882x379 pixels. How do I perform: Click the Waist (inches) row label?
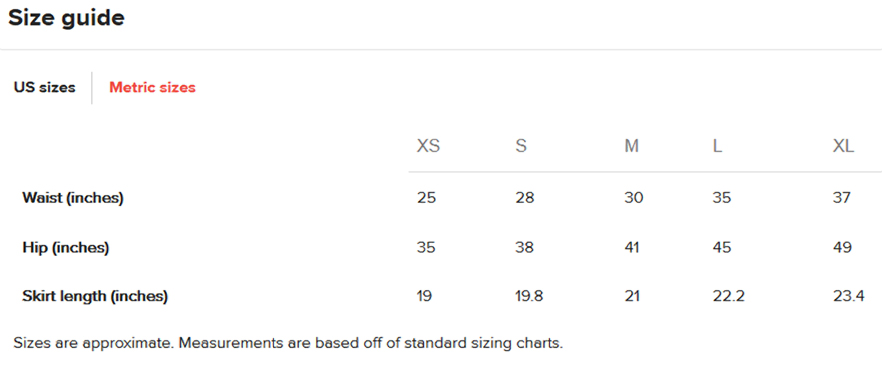[73, 198]
